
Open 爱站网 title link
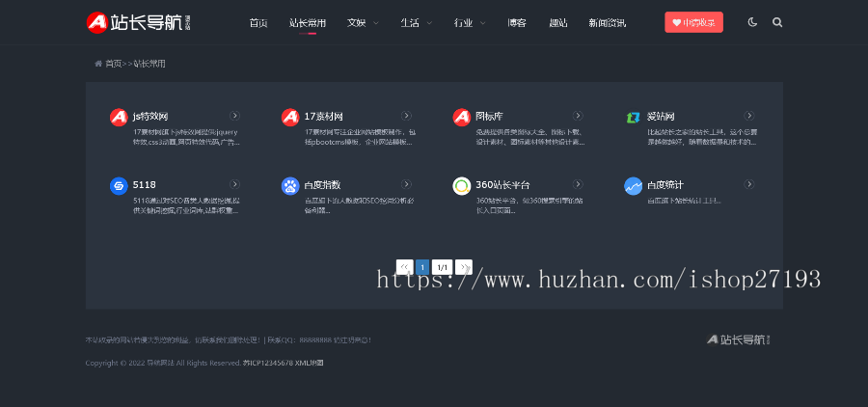coord(661,117)
